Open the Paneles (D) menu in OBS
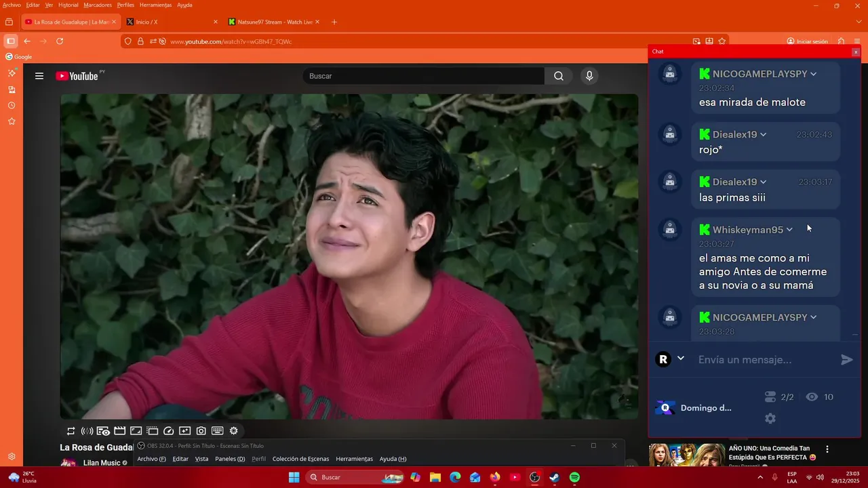 click(230, 459)
